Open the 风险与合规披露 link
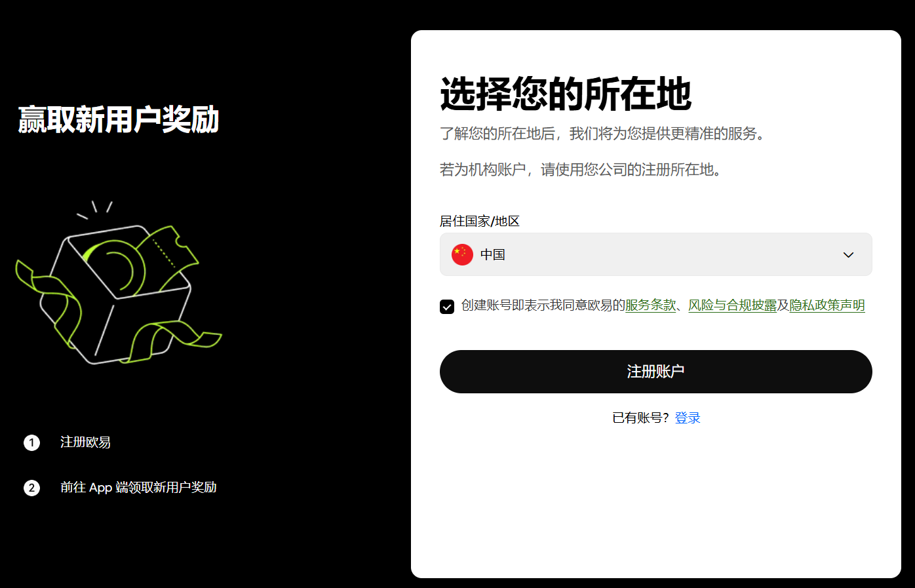The height and width of the screenshot is (588, 915). [732, 305]
